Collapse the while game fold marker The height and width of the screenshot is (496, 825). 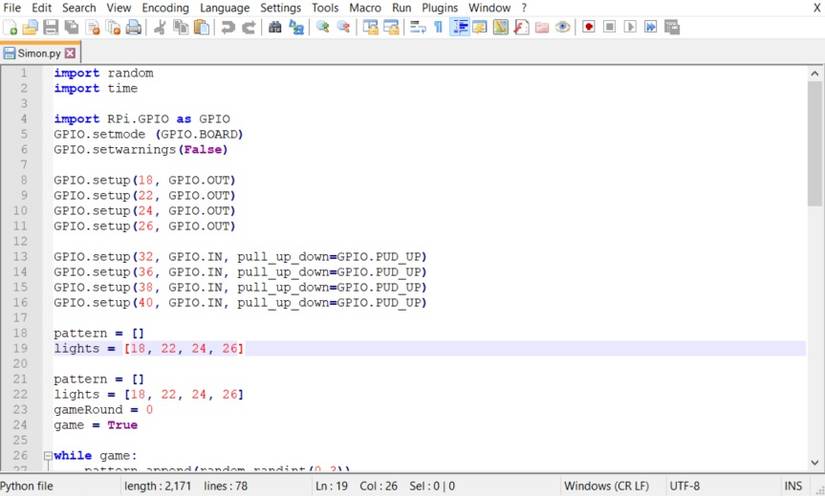(48, 455)
